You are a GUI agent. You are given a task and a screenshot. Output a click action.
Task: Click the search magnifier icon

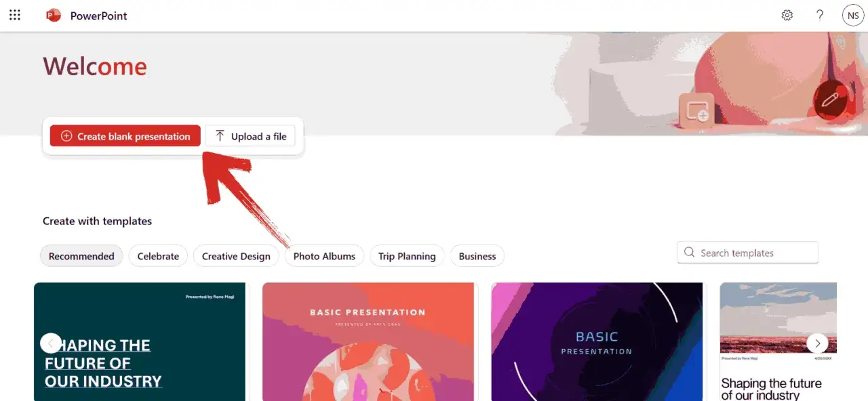(690, 253)
